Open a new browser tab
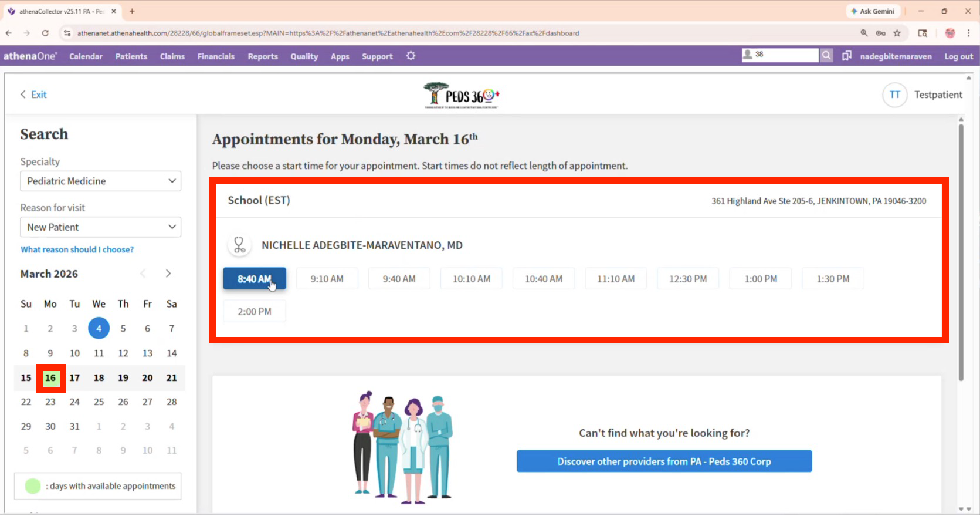 132,11
